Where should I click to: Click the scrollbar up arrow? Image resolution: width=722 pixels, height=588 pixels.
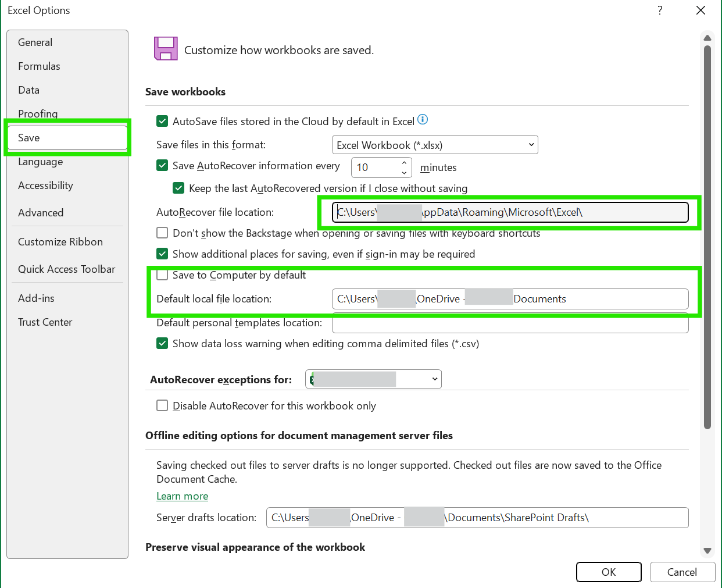click(707, 38)
